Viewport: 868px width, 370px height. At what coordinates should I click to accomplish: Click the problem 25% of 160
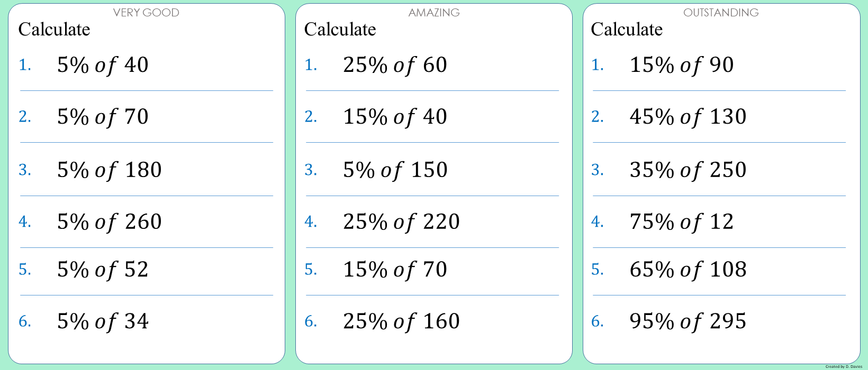point(401,321)
